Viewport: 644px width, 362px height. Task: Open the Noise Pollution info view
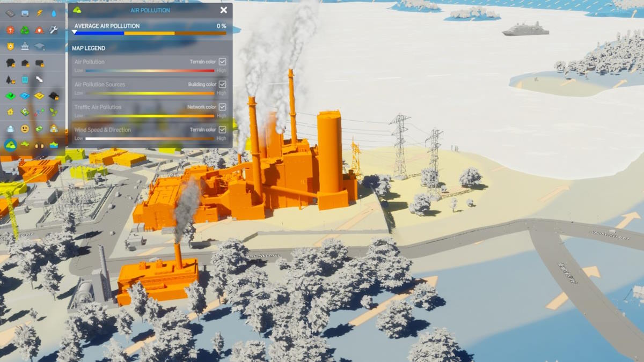point(39,145)
